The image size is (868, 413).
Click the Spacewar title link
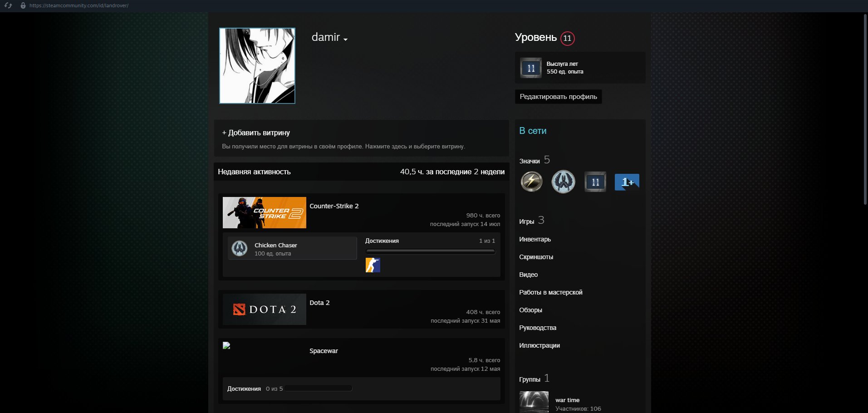[x=324, y=351]
